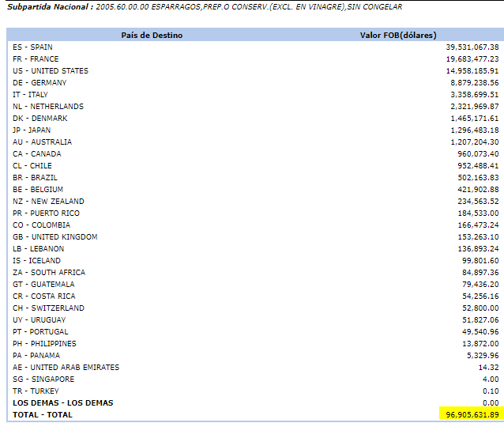
Task: Click Puerto Rico's value 184,533.00
Action: (x=478, y=213)
